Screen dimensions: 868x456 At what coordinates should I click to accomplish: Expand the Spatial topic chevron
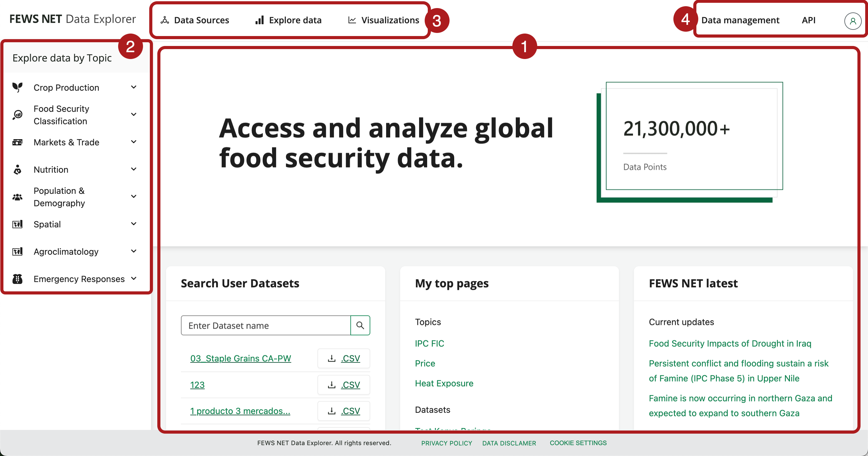click(134, 224)
